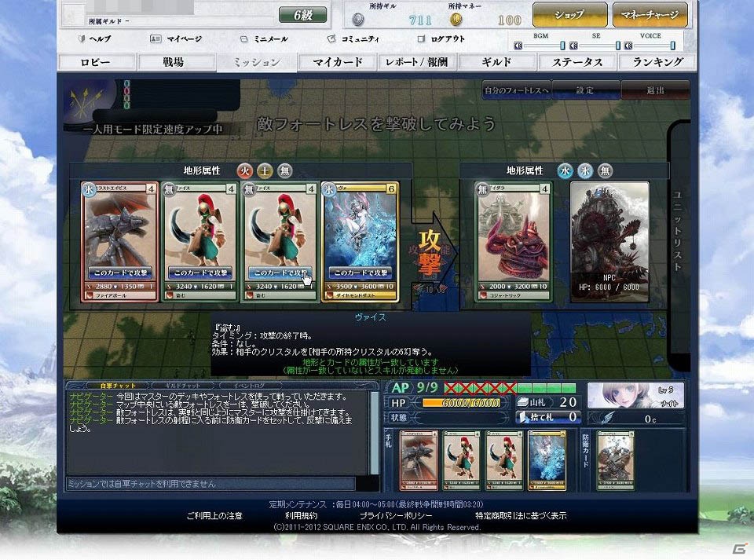Click the ショップ button
Image resolution: width=754 pixels, height=560 pixels.
pyautogui.click(x=569, y=14)
